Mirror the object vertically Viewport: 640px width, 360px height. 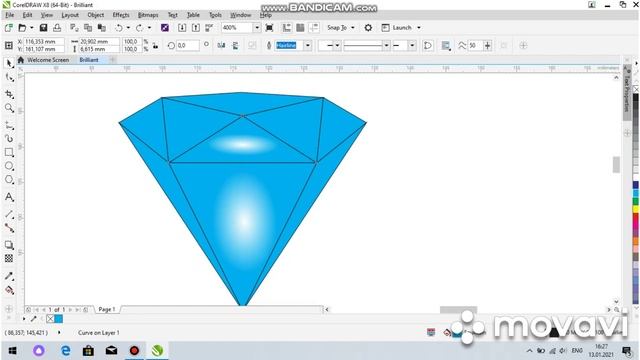(236, 45)
